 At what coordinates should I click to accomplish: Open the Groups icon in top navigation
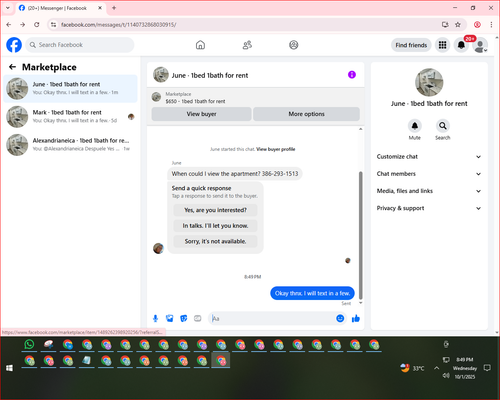pyautogui.click(x=294, y=45)
